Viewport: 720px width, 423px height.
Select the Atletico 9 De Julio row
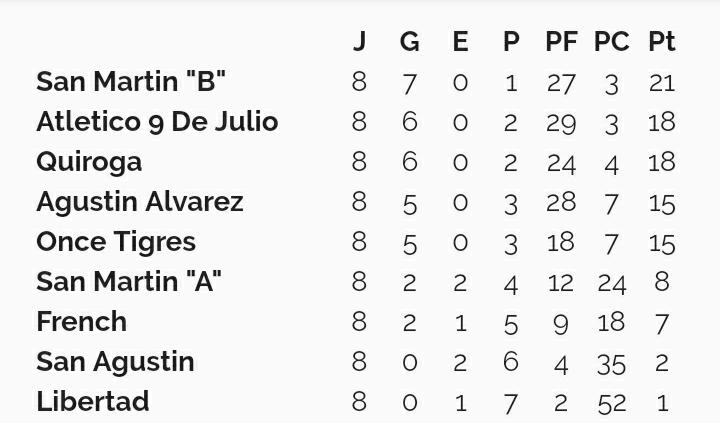tap(356, 122)
